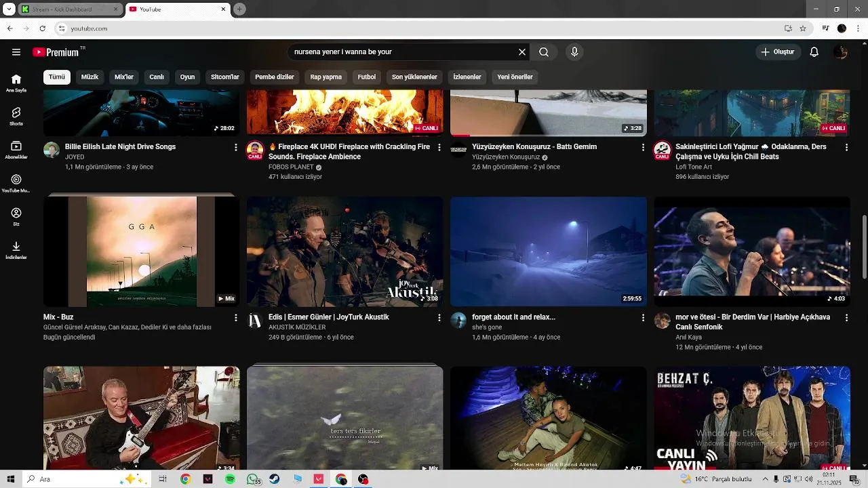The image size is (868, 488).
Task: Click the YouTube Premium logo
Action: [x=59, y=52]
